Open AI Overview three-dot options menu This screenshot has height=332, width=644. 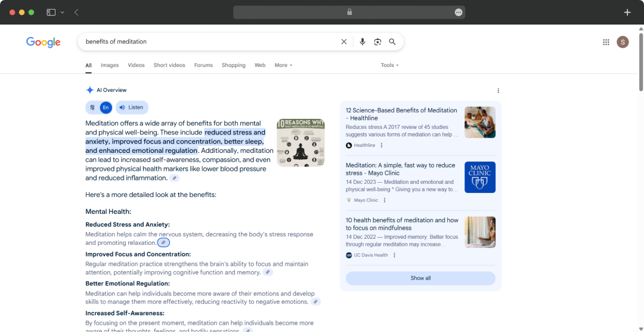coord(498,91)
